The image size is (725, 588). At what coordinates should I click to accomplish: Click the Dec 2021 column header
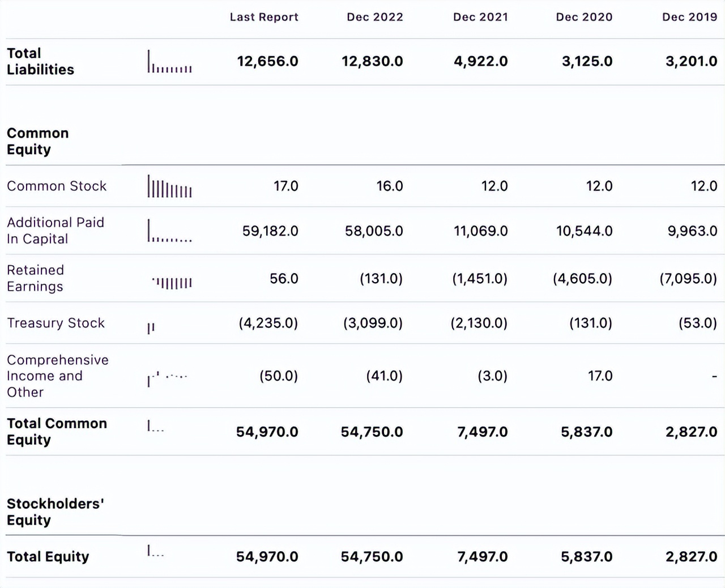tap(480, 17)
